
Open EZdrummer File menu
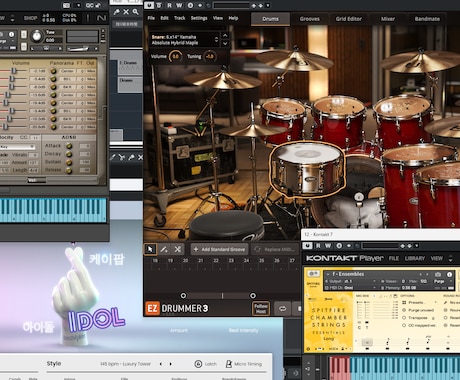click(x=151, y=18)
